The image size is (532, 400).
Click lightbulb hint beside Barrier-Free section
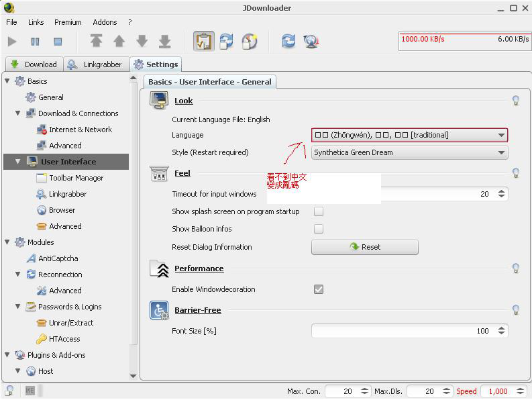point(516,309)
